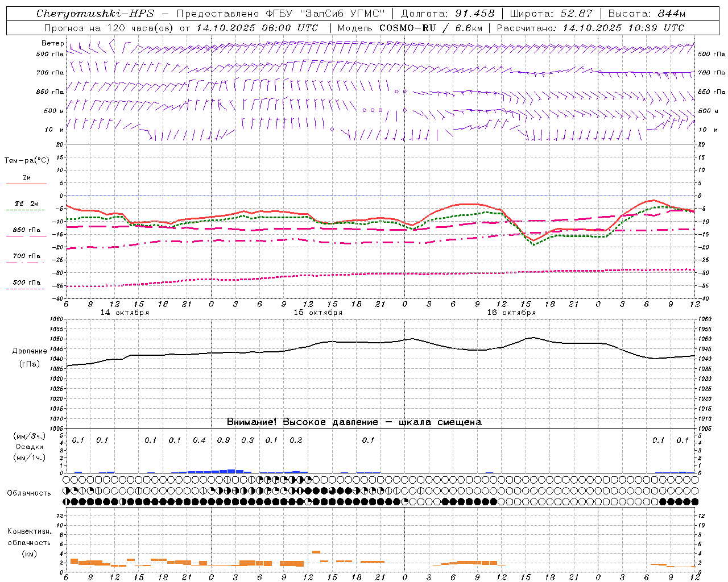The height and width of the screenshot is (582, 728).
Task: Click the (мм/1ч.) precipitation unit label
Action: [30, 458]
